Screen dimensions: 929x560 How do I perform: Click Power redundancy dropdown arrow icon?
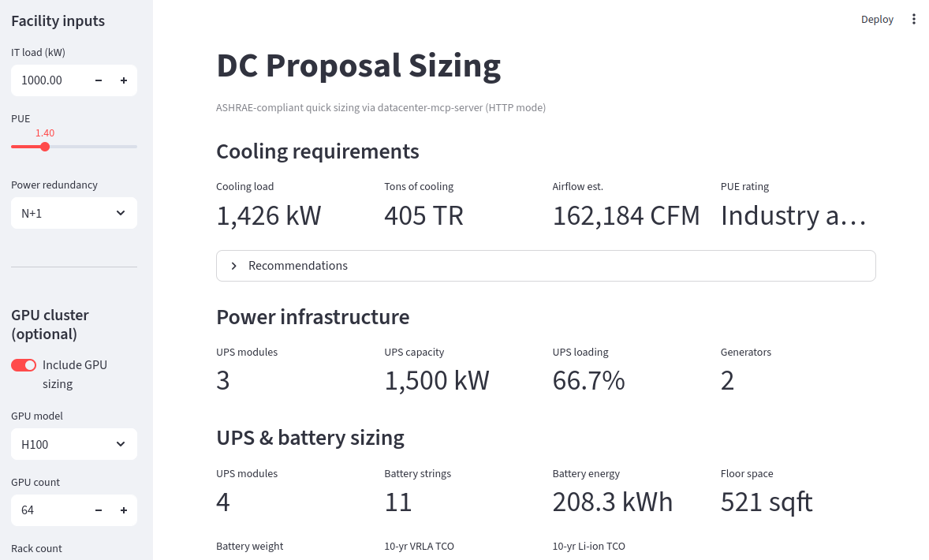(x=121, y=213)
